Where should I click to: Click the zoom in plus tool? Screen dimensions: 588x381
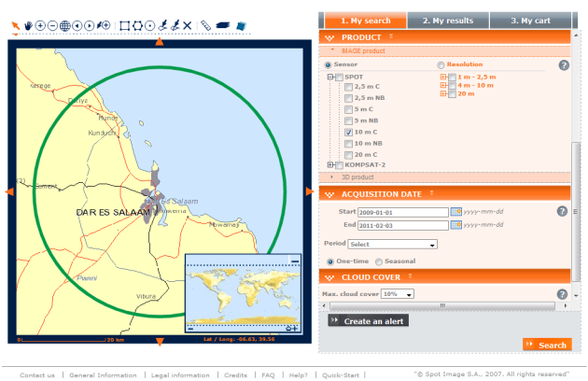[x=40, y=26]
